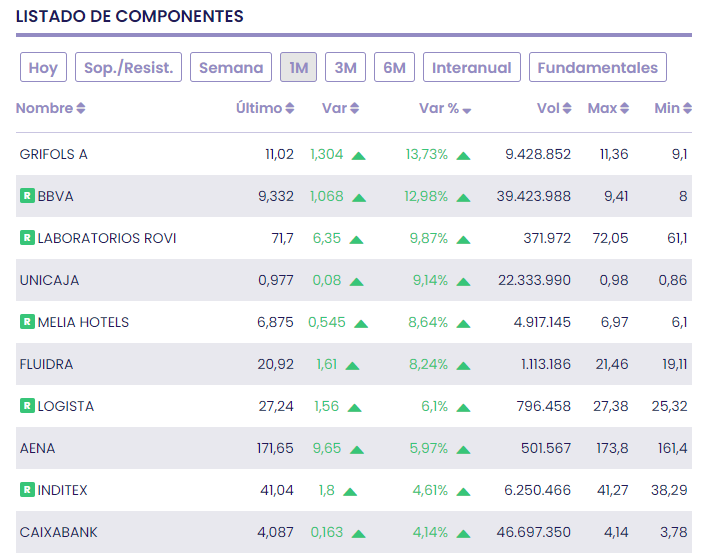
Task: Sort the Max column
Action: (608, 108)
